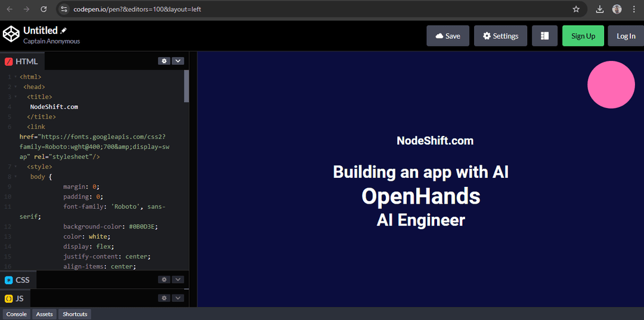Click the 'AI Engineer' preview text
644x320 pixels.
pyautogui.click(x=420, y=220)
